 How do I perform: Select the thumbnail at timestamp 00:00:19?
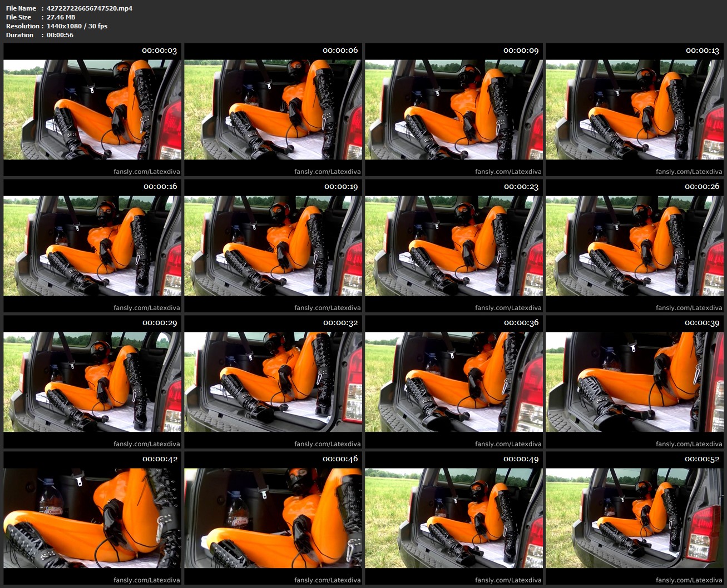[273, 246]
